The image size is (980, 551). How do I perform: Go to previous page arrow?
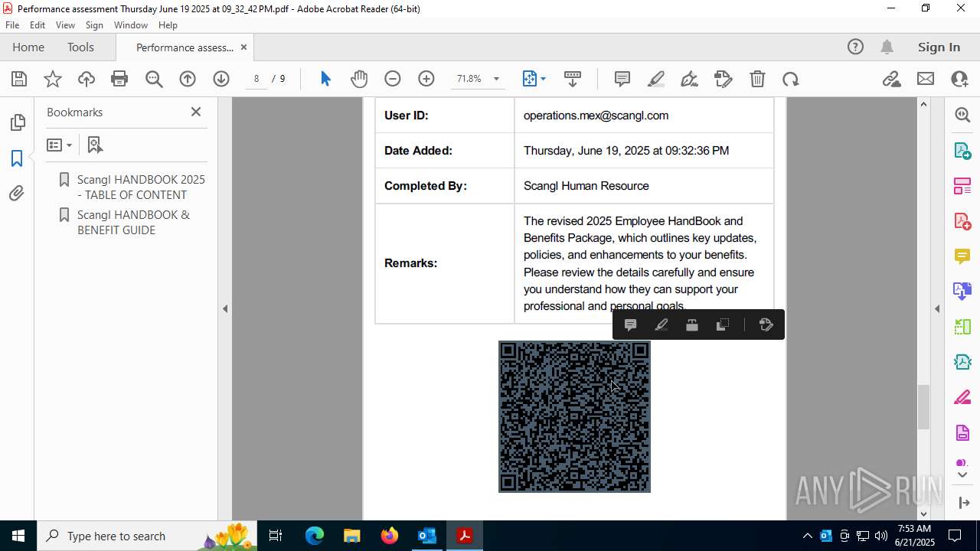pos(188,79)
